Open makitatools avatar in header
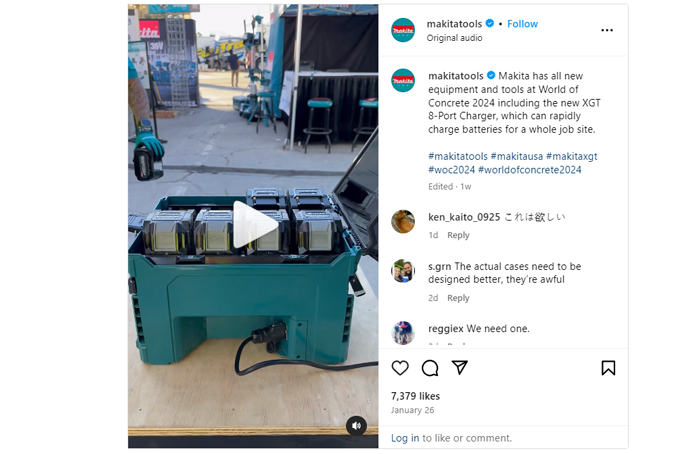Screen dimensions: 700x454 (403, 30)
